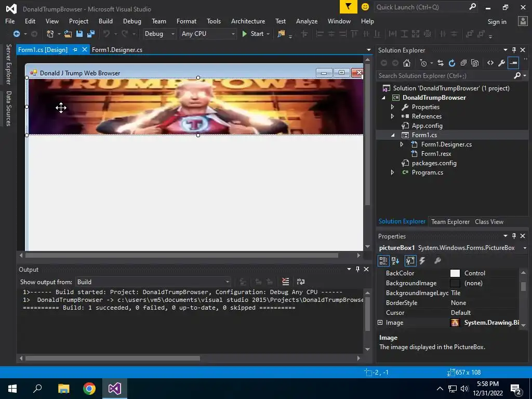Image resolution: width=532 pixels, height=399 pixels.
Task: Toggle Word Wrap in Output window
Action: (x=301, y=282)
